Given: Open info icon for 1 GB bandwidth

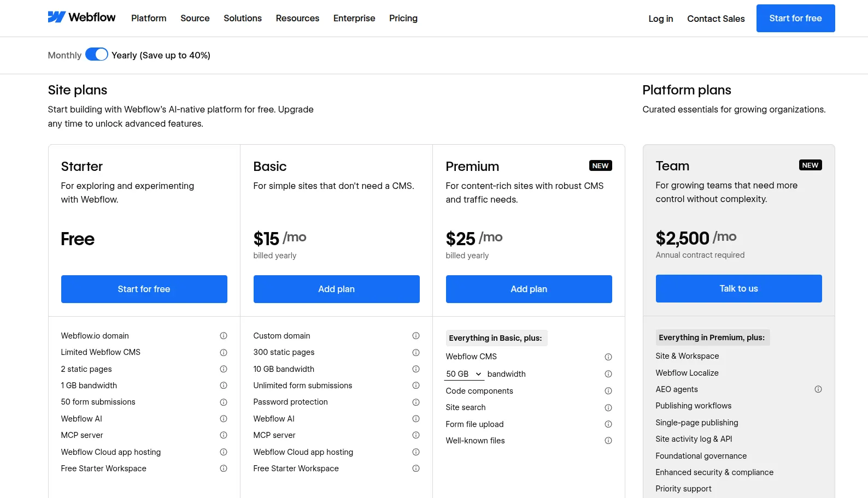Looking at the screenshot, I should coord(224,386).
